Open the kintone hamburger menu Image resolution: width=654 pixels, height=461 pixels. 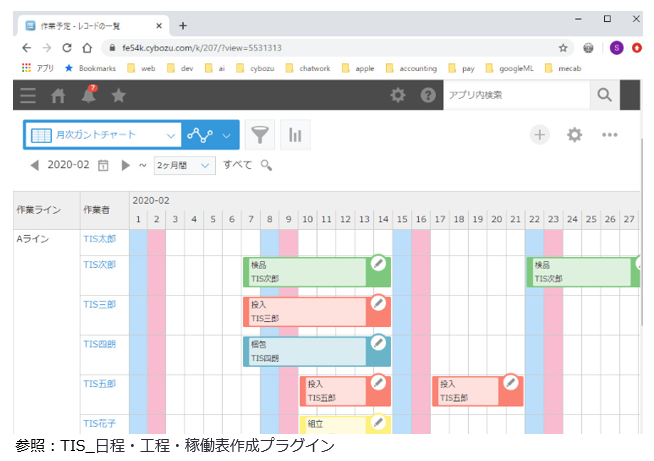[28, 95]
